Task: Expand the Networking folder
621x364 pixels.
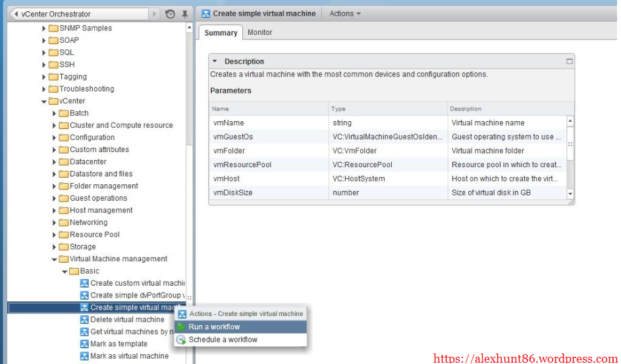Action: (55, 222)
